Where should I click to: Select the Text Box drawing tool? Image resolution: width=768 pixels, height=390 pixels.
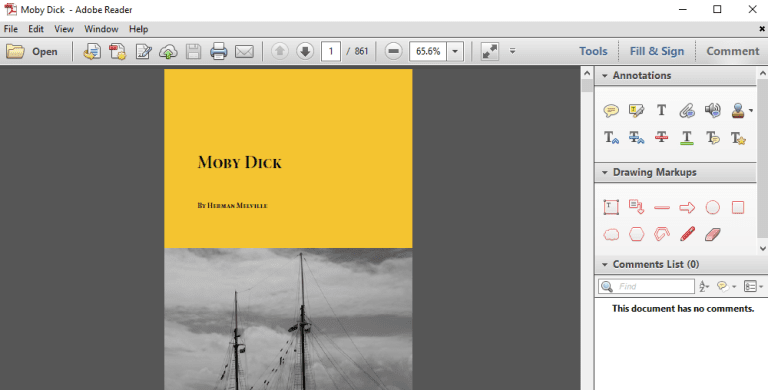point(611,207)
